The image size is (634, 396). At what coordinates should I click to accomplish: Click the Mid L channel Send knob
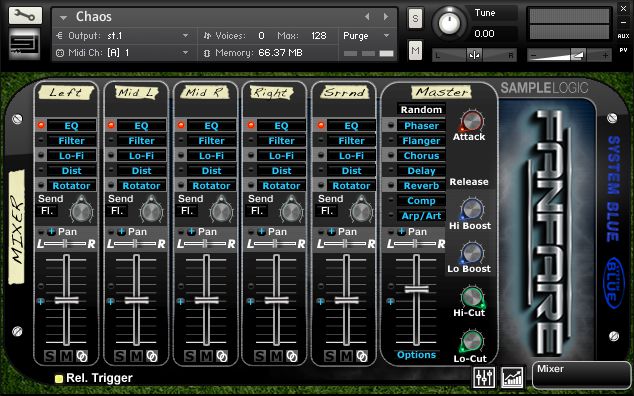point(152,211)
